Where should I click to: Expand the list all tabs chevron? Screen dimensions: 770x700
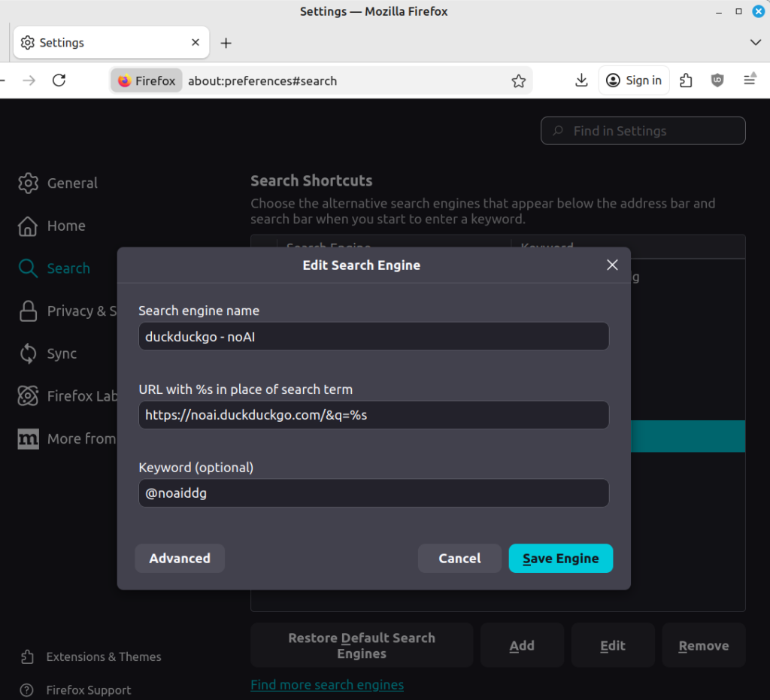click(x=756, y=43)
